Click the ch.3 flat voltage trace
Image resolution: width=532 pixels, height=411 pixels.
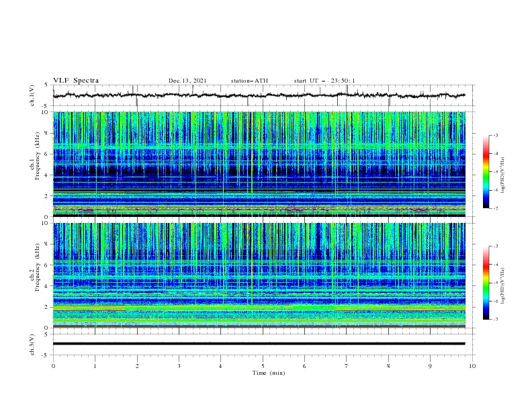tap(259, 344)
